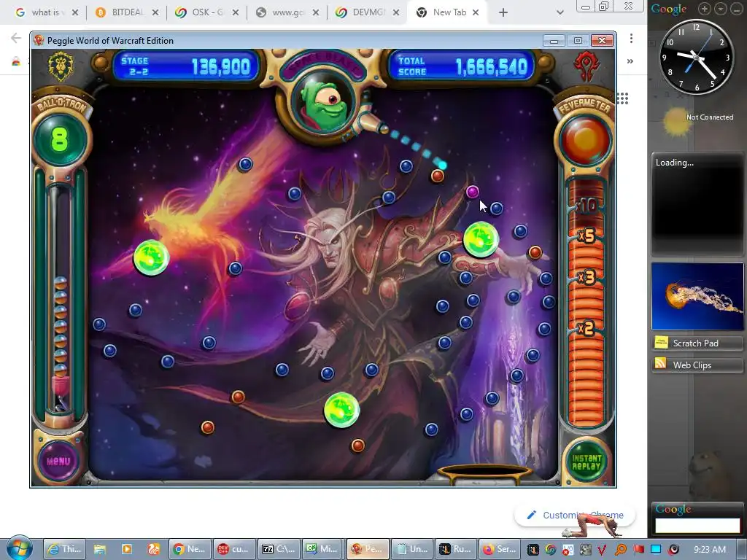Image resolution: width=747 pixels, height=560 pixels.
Task: Switch to the OSK browser tab
Action: click(206, 12)
